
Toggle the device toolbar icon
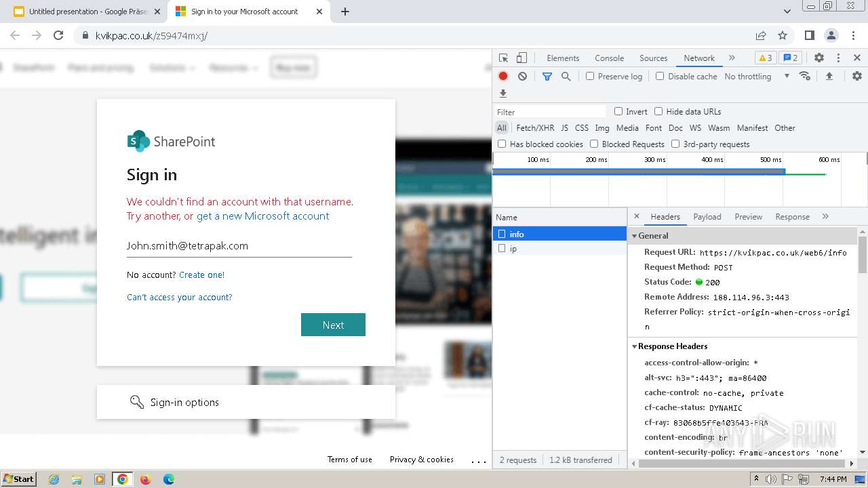pyautogui.click(x=521, y=58)
